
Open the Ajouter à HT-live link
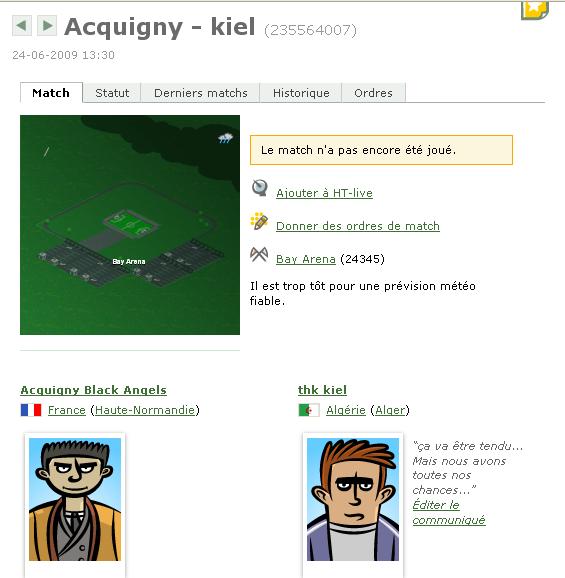coord(324,193)
